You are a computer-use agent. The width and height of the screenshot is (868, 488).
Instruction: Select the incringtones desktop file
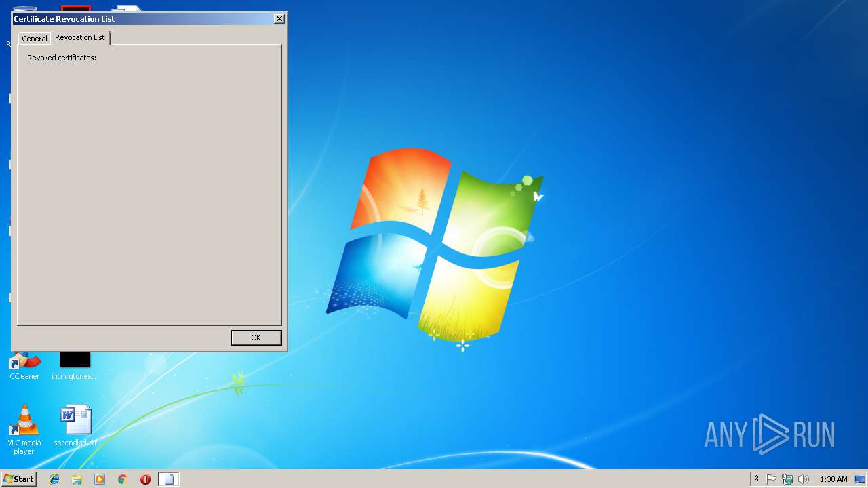coord(75,365)
